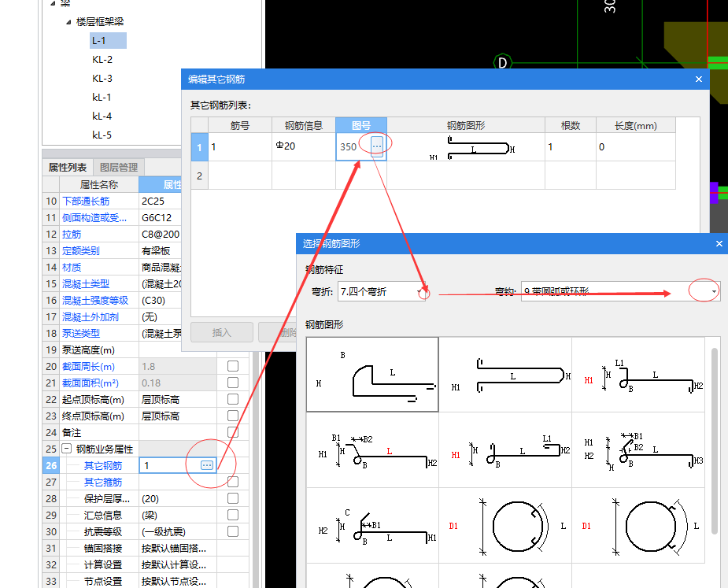Select rebar shape with B, H and L hook
The image size is (728, 588).
pos(372,375)
